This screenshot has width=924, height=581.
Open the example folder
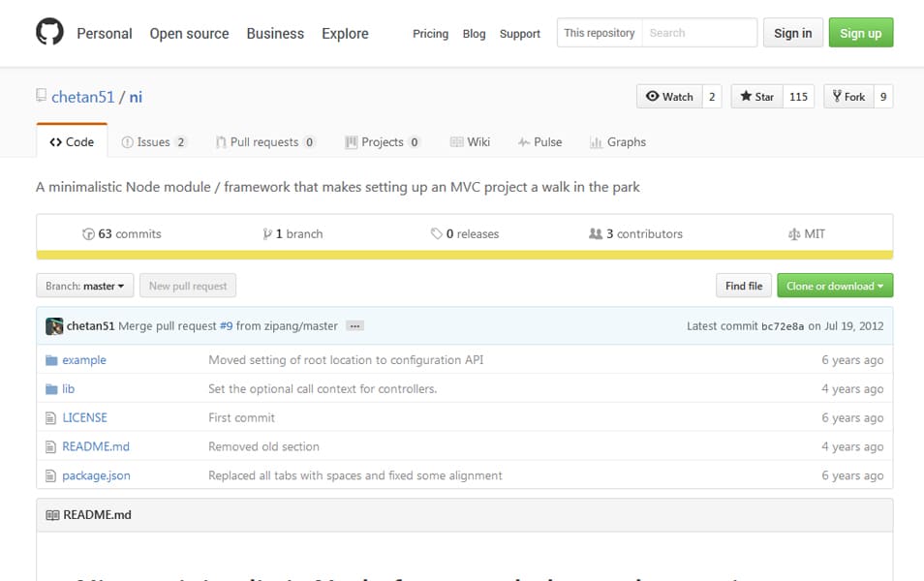tap(84, 360)
